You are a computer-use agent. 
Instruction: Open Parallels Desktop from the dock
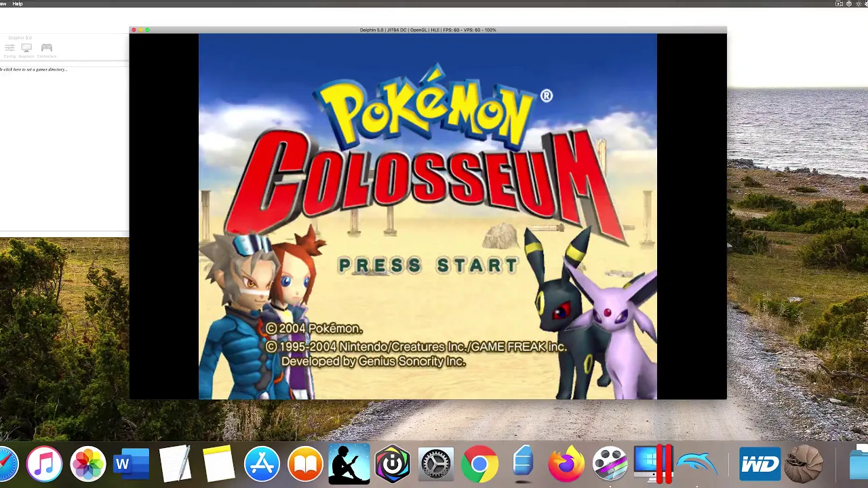[653, 464]
